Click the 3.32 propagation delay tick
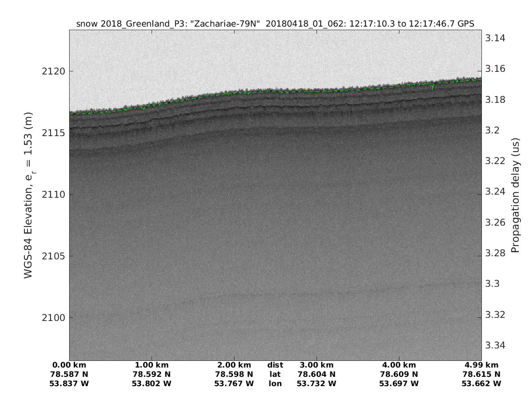The width and height of the screenshot is (532, 399). (495, 315)
